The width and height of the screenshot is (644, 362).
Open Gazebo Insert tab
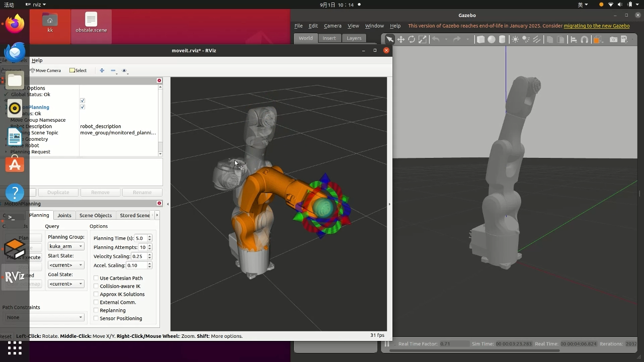(329, 38)
